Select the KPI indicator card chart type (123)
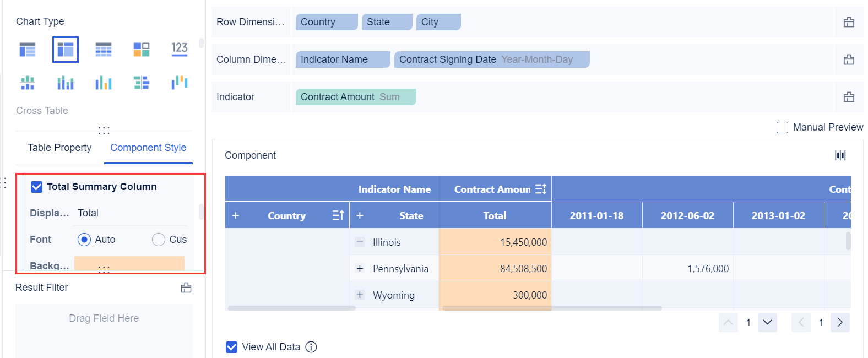The height and width of the screenshot is (358, 868). 180,49
